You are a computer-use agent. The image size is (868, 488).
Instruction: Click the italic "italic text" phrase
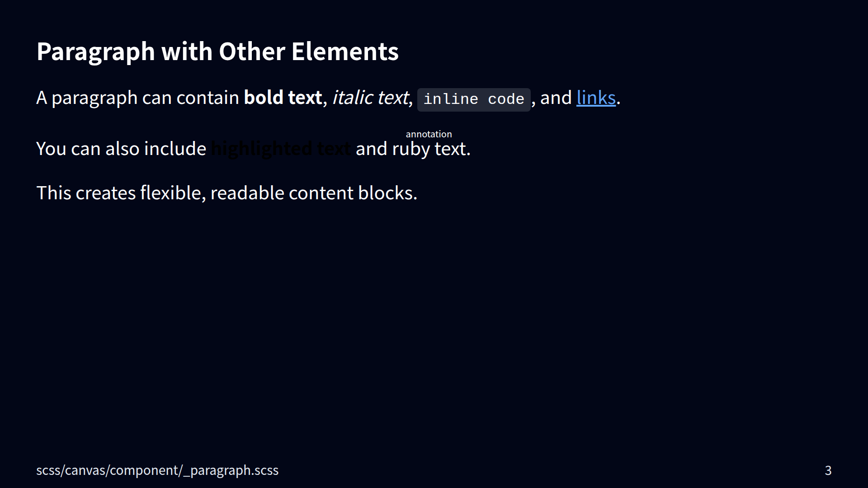[370, 98]
